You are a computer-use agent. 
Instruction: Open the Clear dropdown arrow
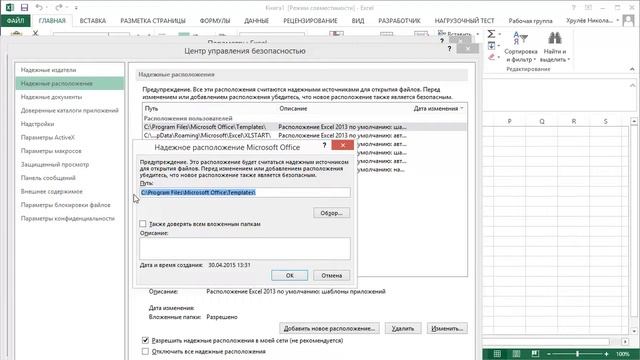coord(499,58)
